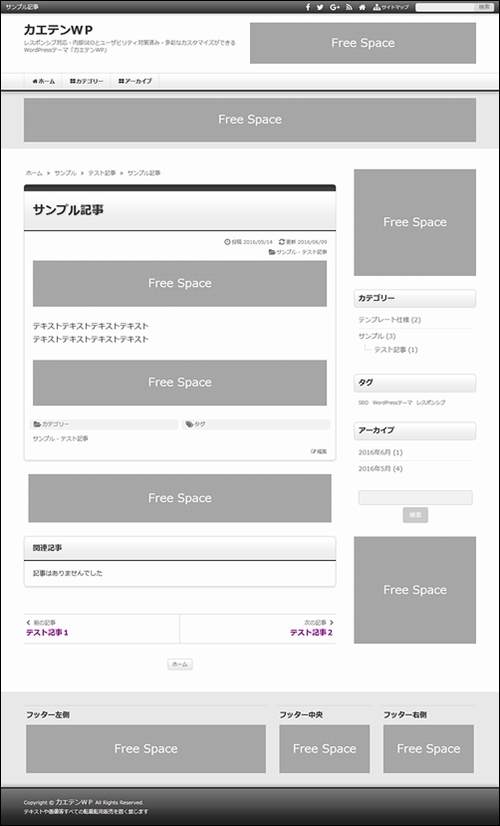Go to next article テスト記事2
500x826 pixels.
(x=311, y=633)
